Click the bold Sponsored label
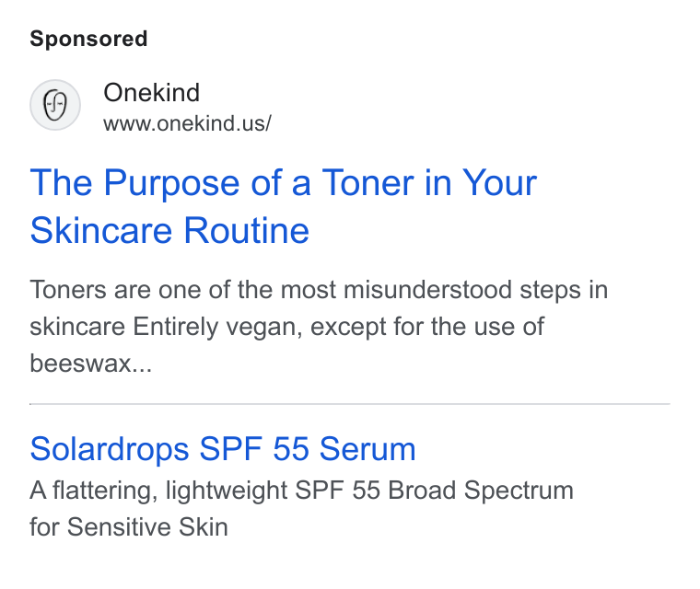This screenshot has height=589, width=700. 88,39
